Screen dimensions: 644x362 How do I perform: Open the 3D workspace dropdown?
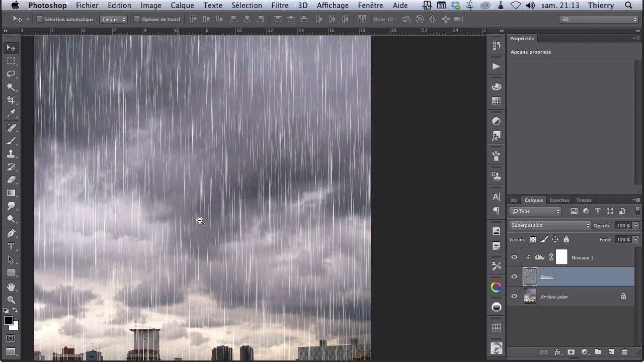(x=599, y=19)
